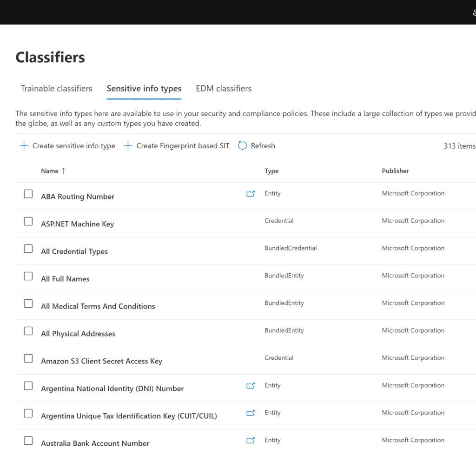Open the All Medical Terms And Conditions classifier
This screenshot has height=455, width=476.
pos(98,306)
